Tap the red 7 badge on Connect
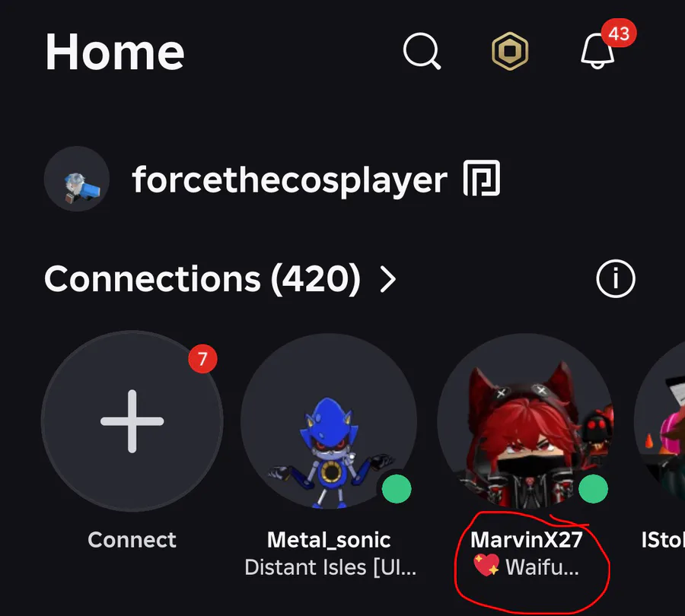The width and height of the screenshot is (685, 616). [202, 359]
